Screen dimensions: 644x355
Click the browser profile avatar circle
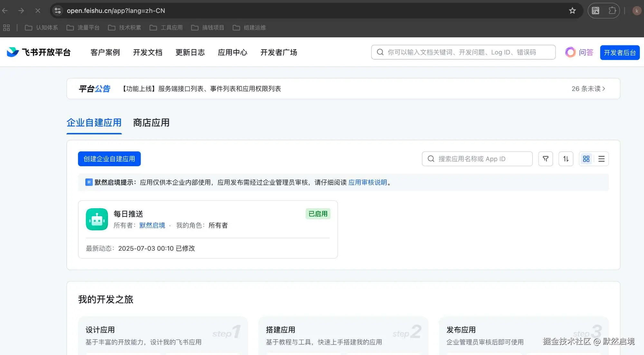[x=637, y=10]
